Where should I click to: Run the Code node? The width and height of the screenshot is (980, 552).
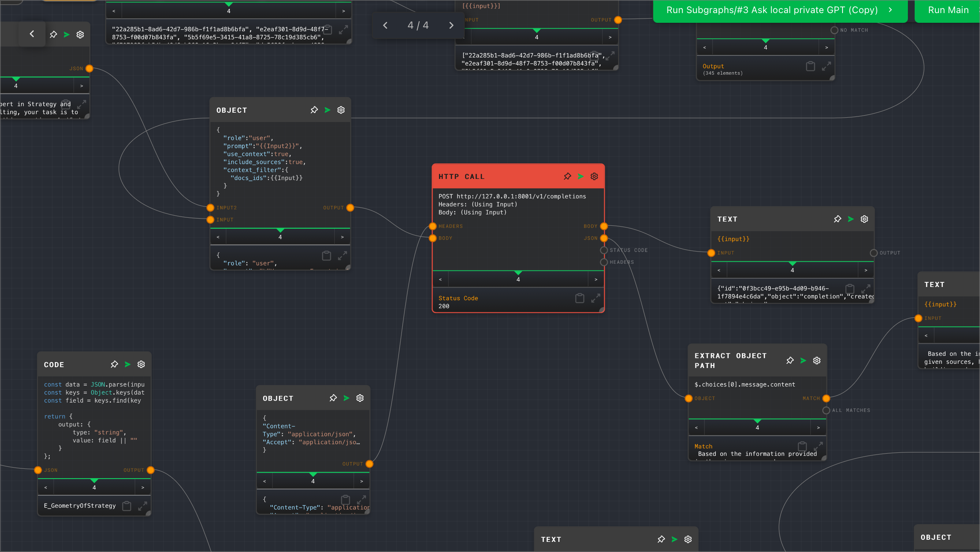click(x=128, y=364)
